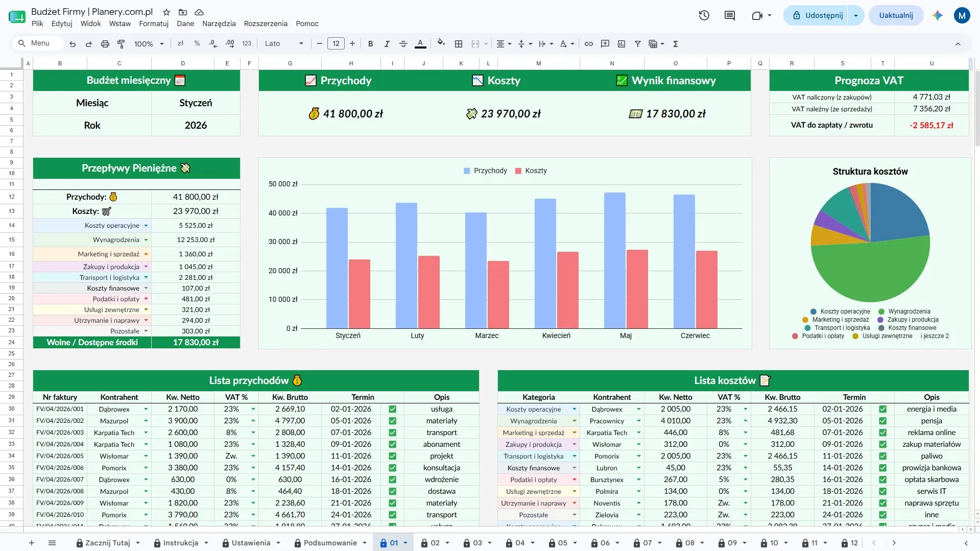Toggle checkbox for the pensja cost row
The height and width of the screenshot is (551, 980).
click(883, 421)
